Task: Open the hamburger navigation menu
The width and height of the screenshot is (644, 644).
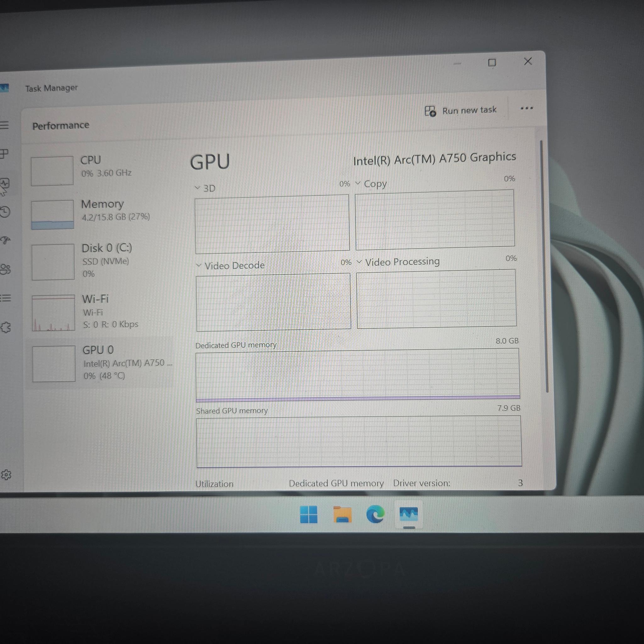Action: 4,125
